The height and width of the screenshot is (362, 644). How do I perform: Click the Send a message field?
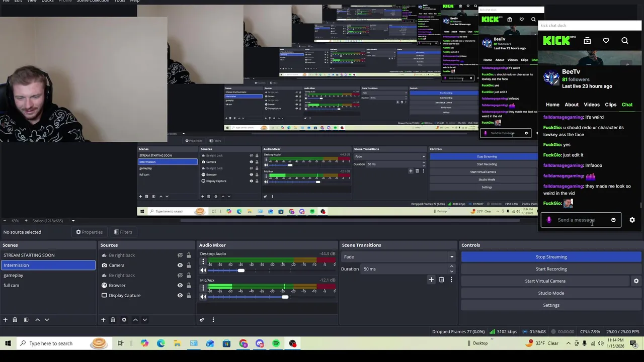(581, 220)
